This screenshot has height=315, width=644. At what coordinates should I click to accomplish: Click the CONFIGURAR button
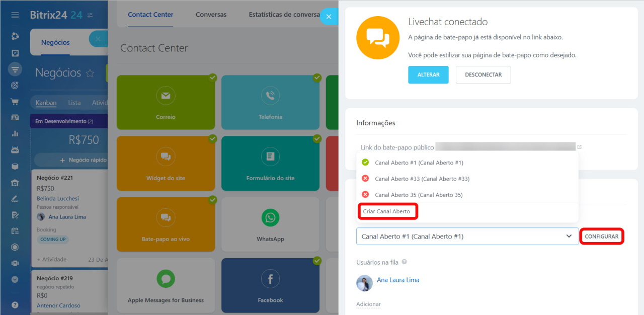tap(602, 237)
